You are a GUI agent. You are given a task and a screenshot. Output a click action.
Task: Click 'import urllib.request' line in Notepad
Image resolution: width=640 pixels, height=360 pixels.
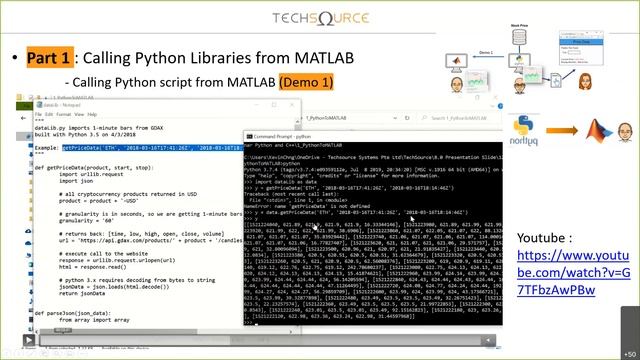(x=91, y=174)
